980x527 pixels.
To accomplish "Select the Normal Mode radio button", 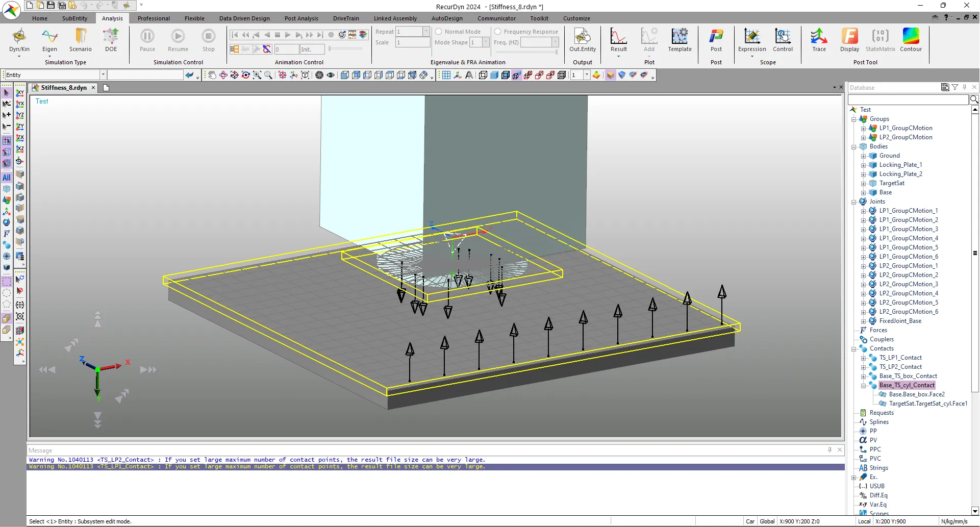I will click(439, 32).
